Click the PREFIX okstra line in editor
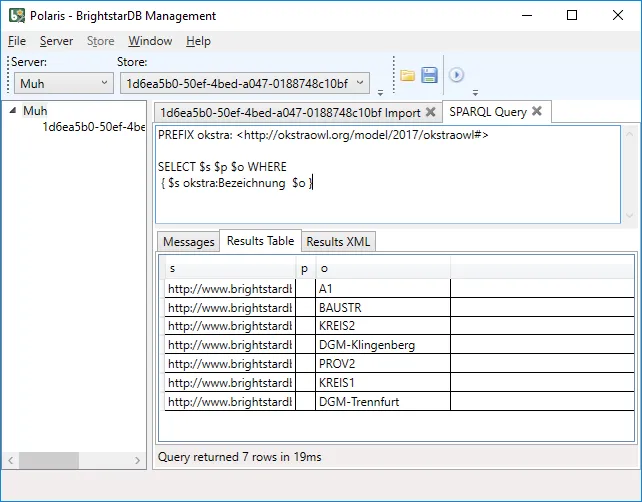Image resolution: width=642 pixels, height=502 pixels. [x=323, y=135]
